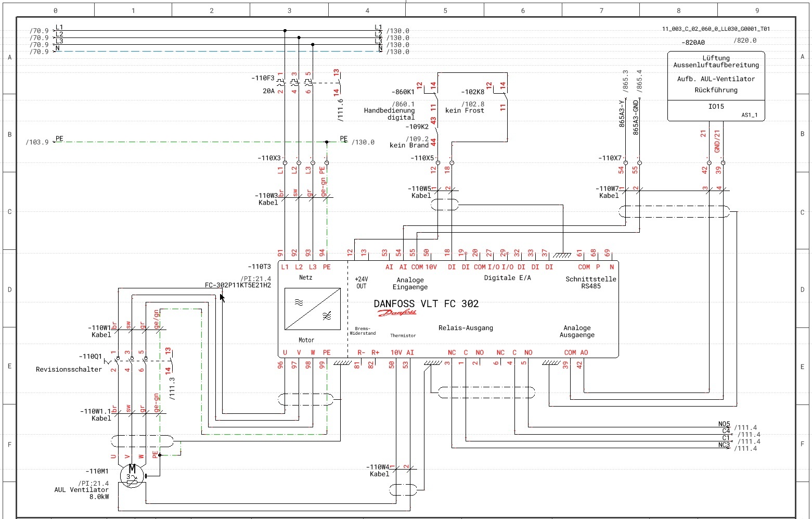The width and height of the screenshot is (812, 519).
Task: Select the DANFOSS VLT FC 302 title text
Action: coord(426,304)
